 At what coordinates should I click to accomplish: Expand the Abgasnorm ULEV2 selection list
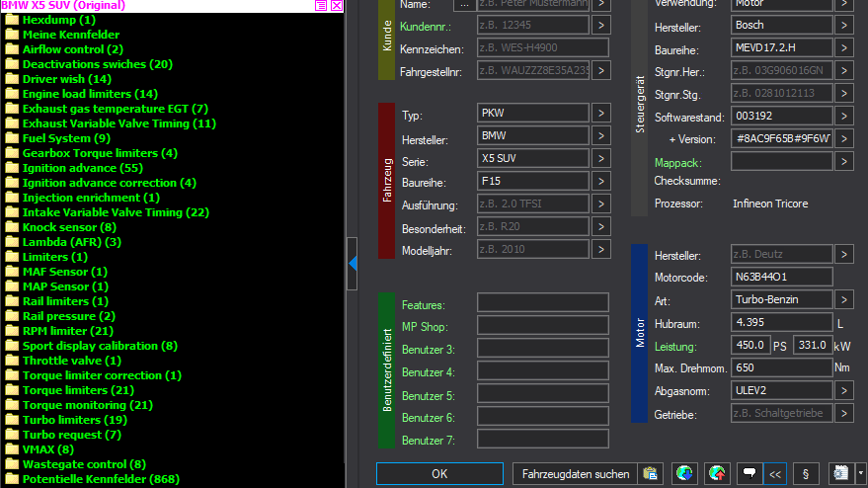click(x=843, y=390)
